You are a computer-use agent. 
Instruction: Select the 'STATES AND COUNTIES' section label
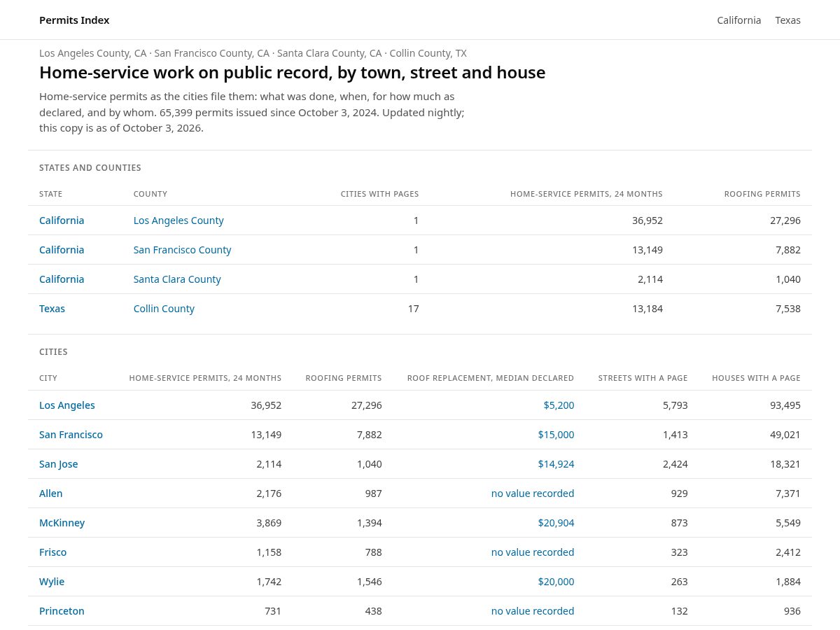(x=90, y=168)
